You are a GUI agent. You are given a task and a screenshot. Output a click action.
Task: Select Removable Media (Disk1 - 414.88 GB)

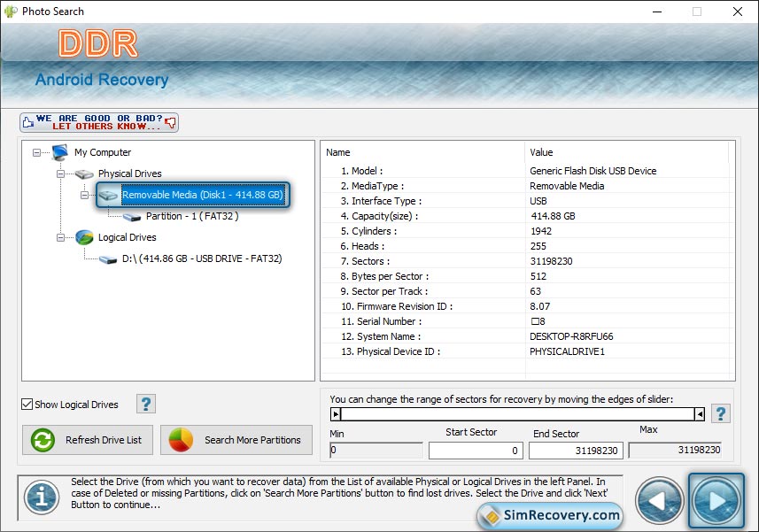pyautogui.click(x=202, y=195)
